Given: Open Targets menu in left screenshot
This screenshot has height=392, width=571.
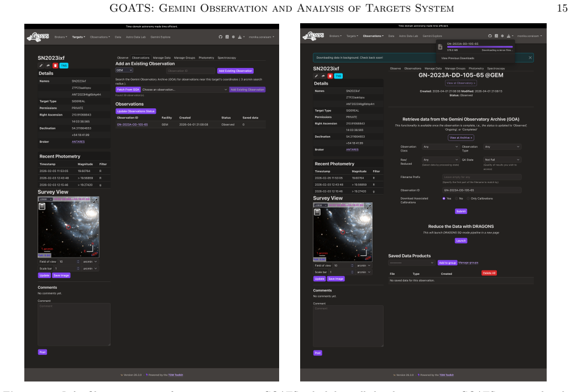Looking at the screenshot, I should click(78, 37).
